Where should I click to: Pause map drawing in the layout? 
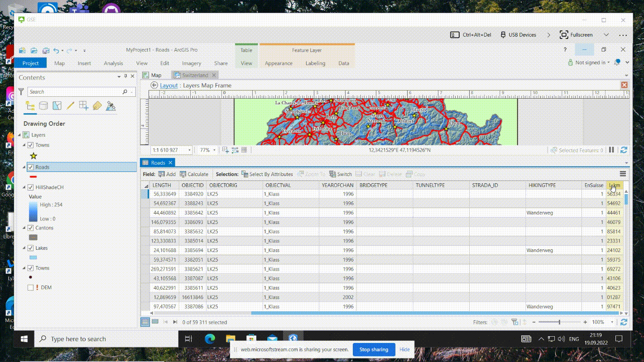click(x=611, y=150)
